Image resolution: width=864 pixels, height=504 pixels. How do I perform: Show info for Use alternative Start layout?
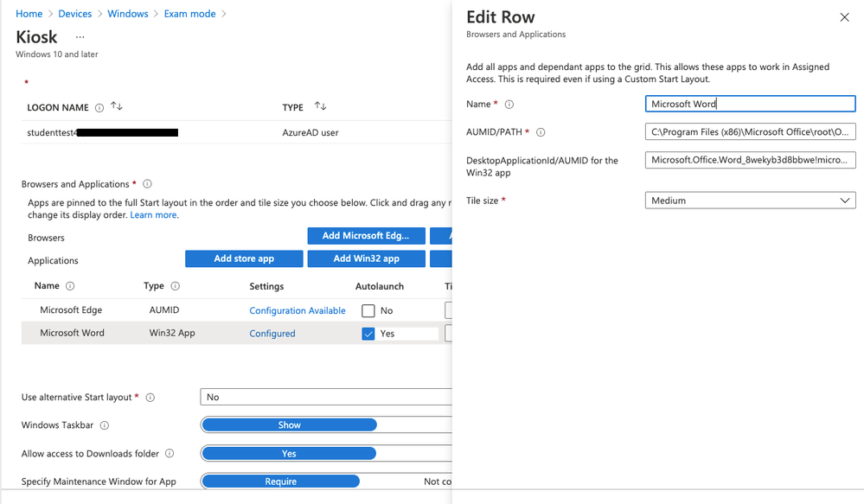click(150, 397)
